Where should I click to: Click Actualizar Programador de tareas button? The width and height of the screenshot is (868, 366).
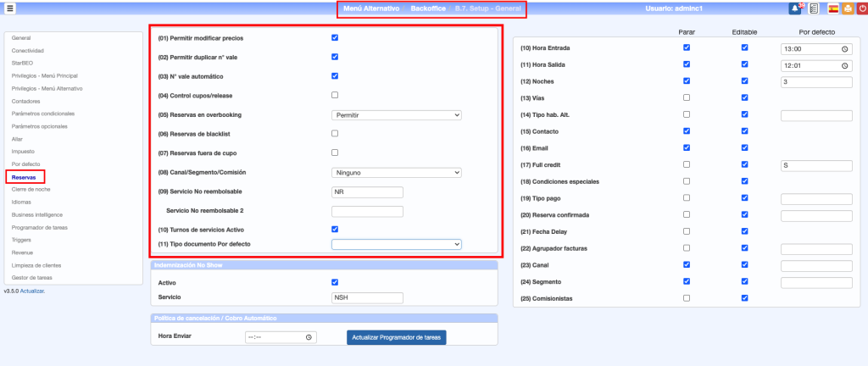tap(396, 337)
